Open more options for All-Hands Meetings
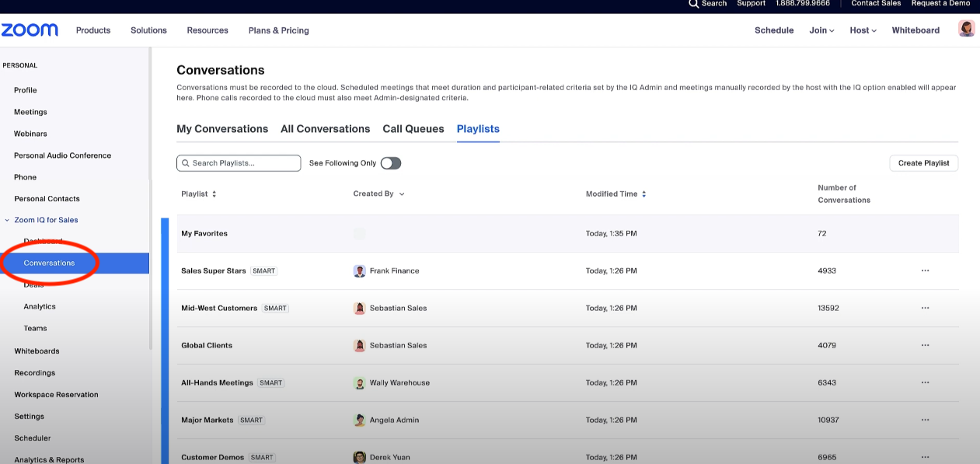980x464 pixels. pos(925,382)
